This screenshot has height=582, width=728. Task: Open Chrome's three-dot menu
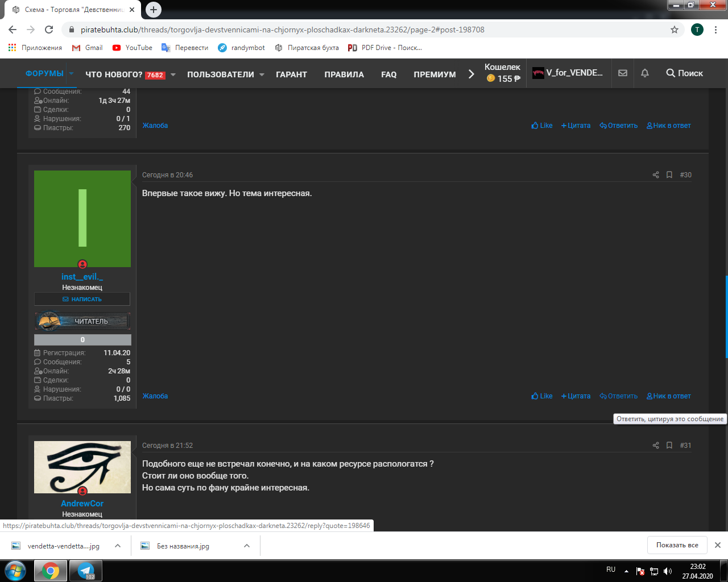(x=717, y=30)
